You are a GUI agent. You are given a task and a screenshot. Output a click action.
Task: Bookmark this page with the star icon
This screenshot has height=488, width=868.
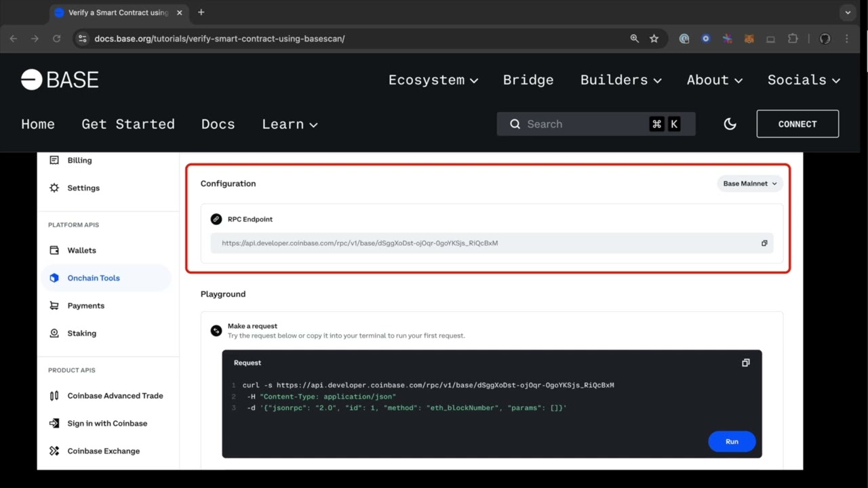tap(654, 39)
